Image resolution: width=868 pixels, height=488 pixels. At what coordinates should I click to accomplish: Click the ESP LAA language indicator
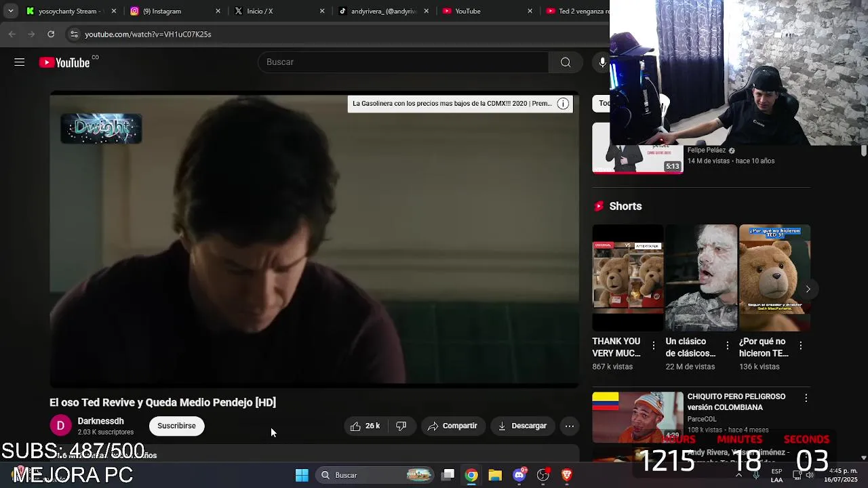[776, 475]
